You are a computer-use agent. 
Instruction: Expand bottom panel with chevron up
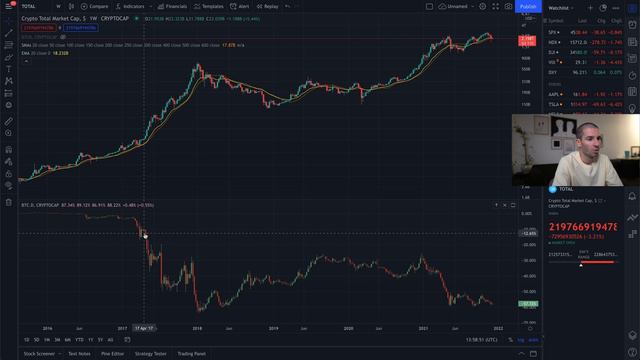tap(521, 353)
